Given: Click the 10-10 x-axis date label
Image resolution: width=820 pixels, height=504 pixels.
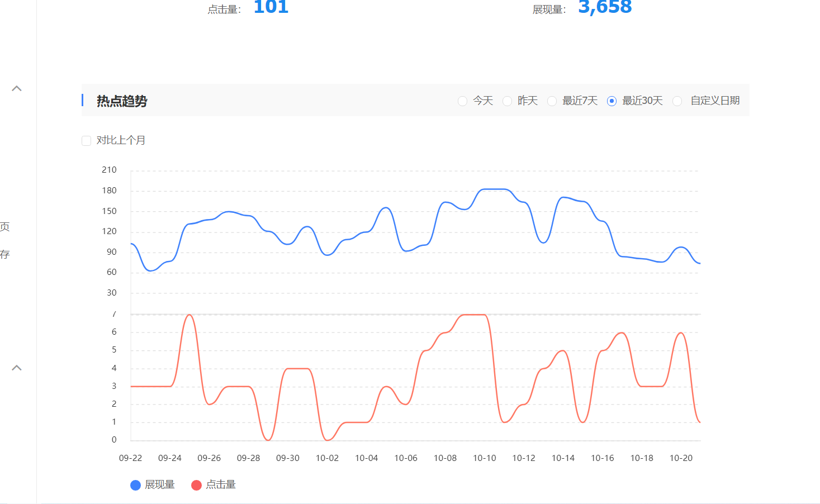Looking at the screenshot, I should tap(485, 458).
